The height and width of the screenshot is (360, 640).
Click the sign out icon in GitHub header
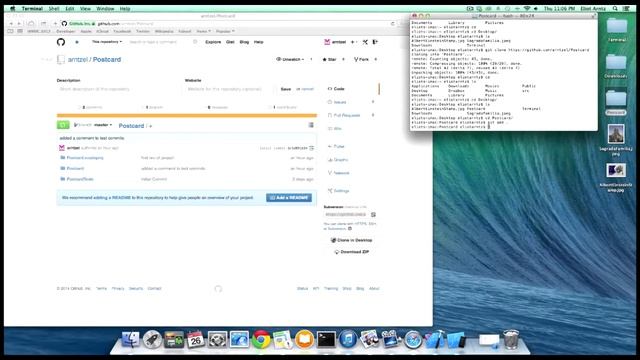pos(376,42)
